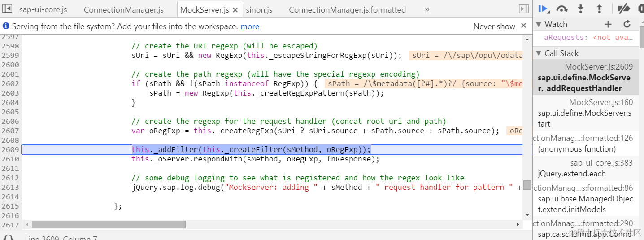The width and height of the screenshot is (644, 240).
Task: Click the highlighted this._addFilter code line
Action: 251,150
